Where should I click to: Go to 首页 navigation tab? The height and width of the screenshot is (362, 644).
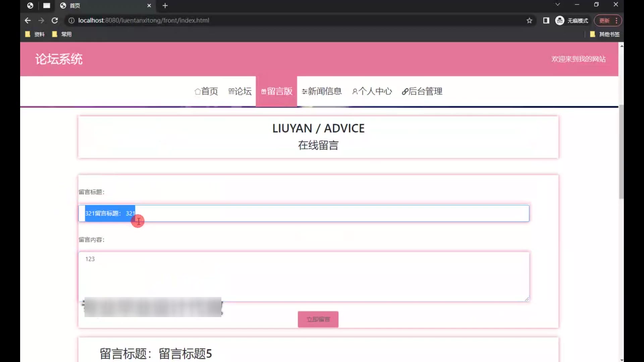tap(206, 91)
